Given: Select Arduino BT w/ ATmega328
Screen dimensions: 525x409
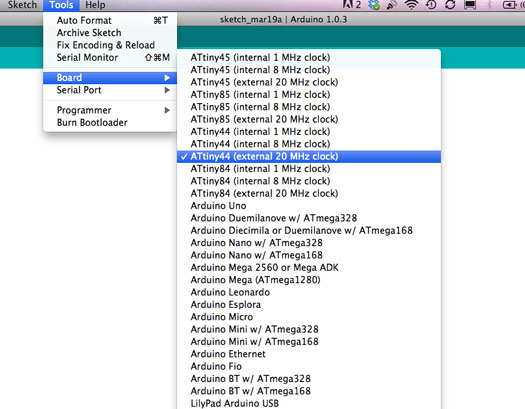Looking at the screenshot, I should point(309,379).
